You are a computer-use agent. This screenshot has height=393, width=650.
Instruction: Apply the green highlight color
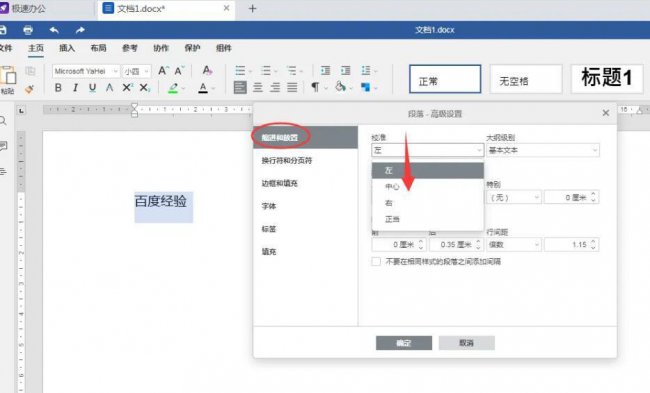(173, 88)
